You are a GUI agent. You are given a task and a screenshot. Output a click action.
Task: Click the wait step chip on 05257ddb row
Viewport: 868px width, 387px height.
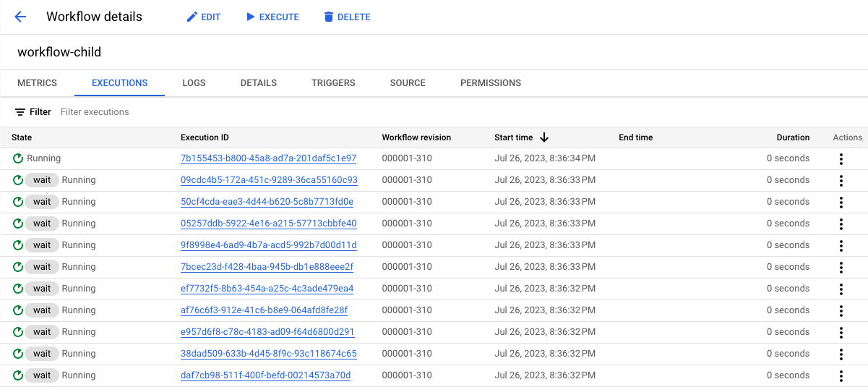click(x=42, y=224)
